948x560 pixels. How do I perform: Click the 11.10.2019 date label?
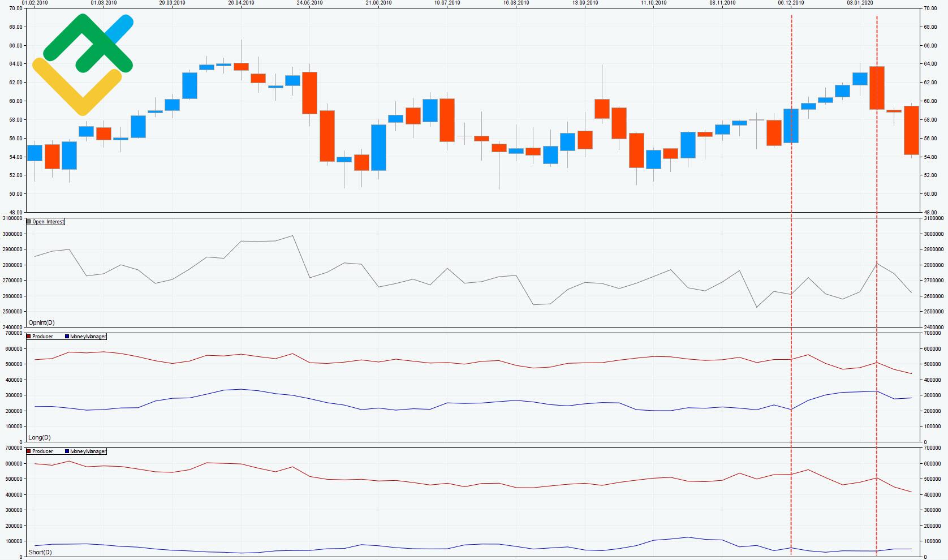653,3
